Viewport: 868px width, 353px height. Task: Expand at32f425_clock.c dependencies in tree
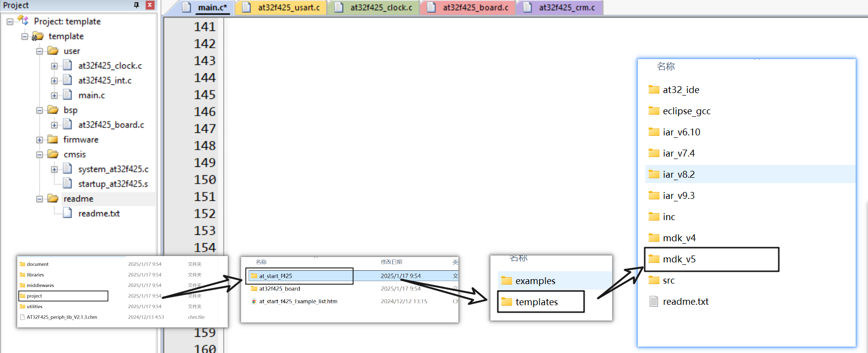point(54,66)
